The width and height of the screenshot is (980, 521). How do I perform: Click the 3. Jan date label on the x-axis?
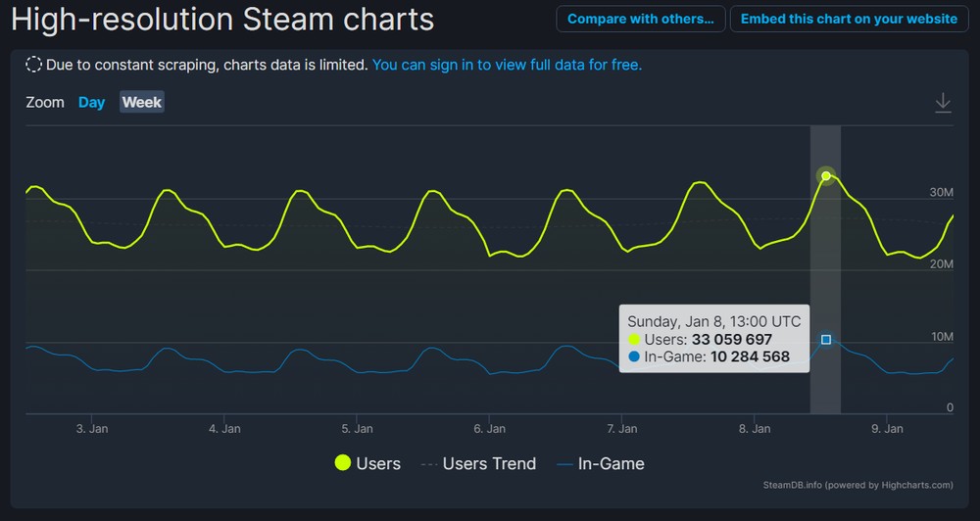point(92,428)
